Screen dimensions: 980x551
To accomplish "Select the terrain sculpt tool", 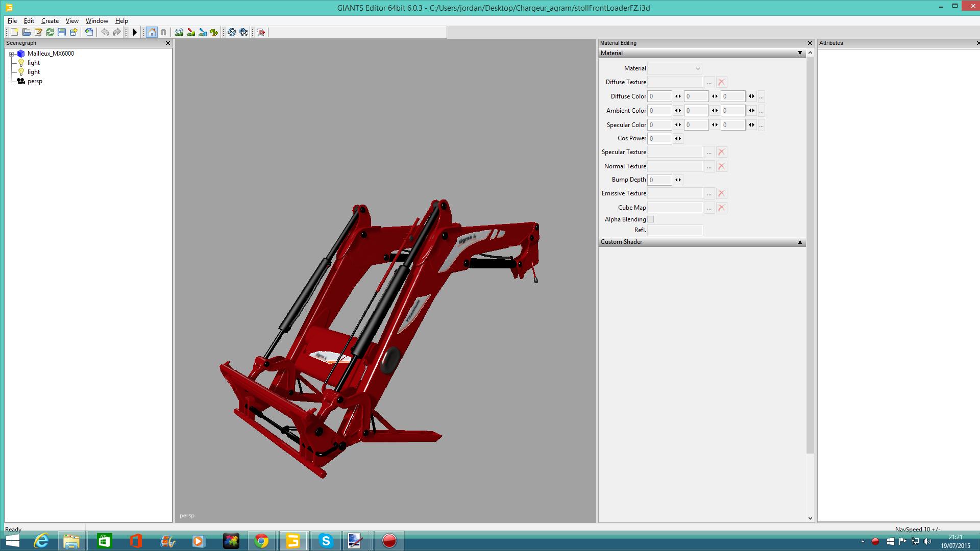I will pyautogui.click(x=179, y=32).
